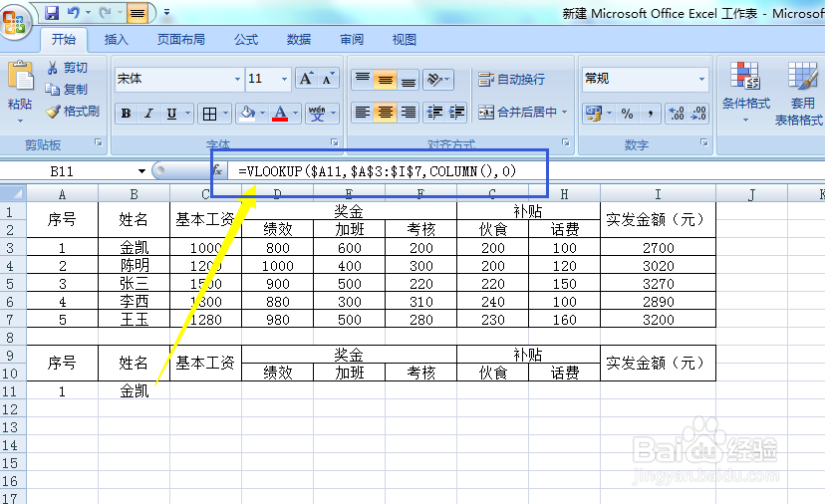Undo the last action
Image resolution: width=825 pixels, height=504 pixels.
(x=74, y=13)
